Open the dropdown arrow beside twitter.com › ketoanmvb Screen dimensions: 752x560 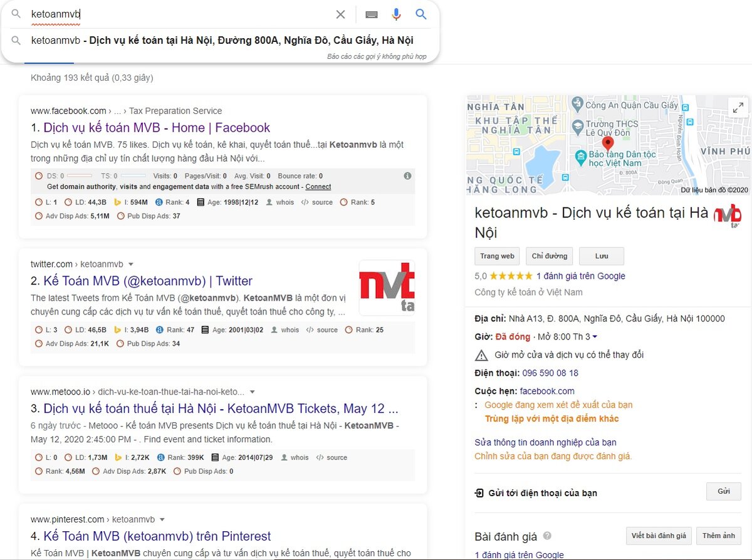click(130, 264)
